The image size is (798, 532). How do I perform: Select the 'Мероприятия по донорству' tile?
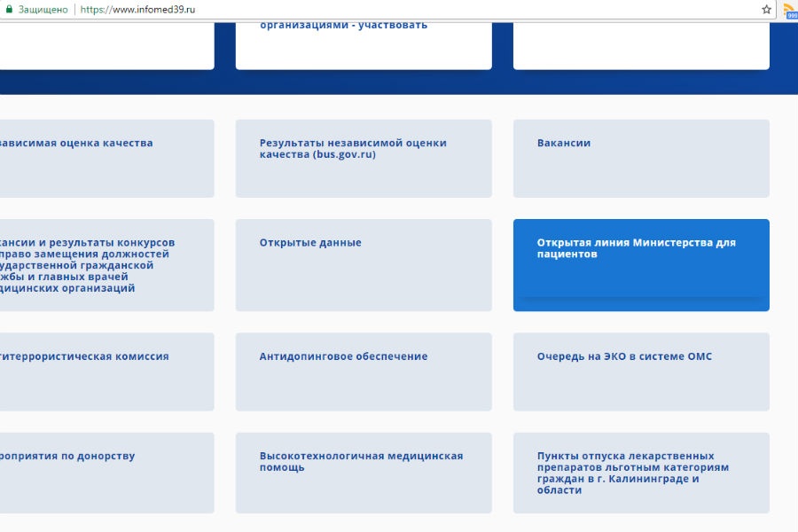click(x=106, y=472)
